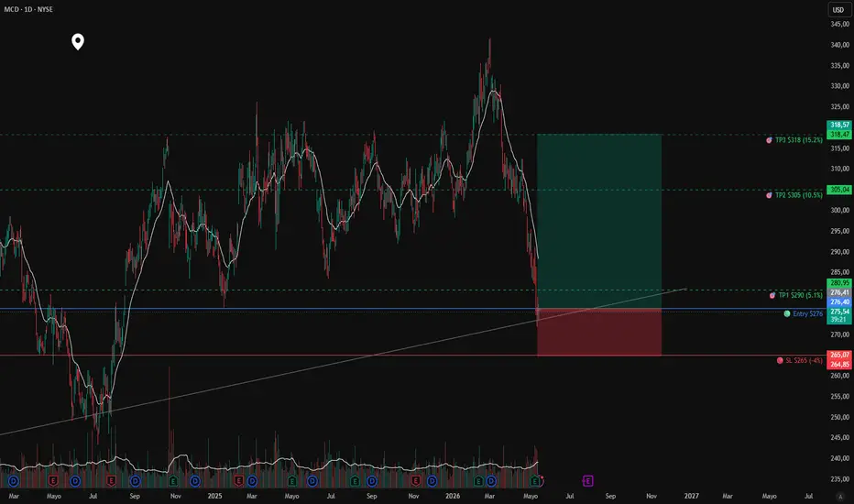Select the red SL $265 dot icon

point(780,360)
